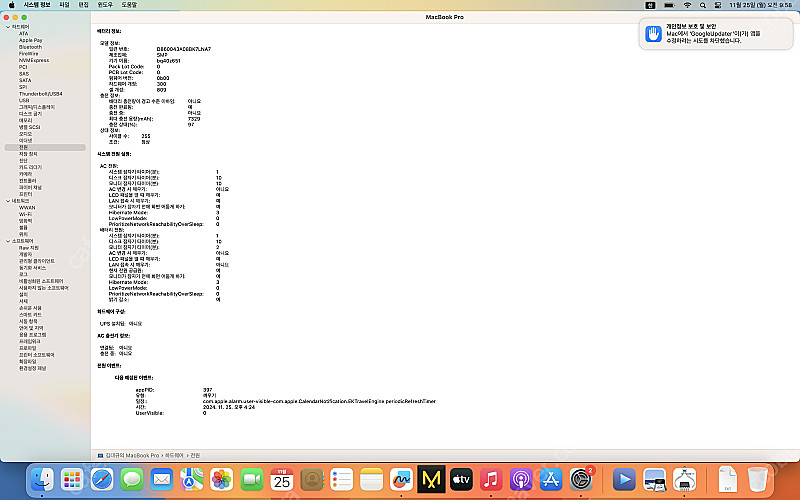Select the highlighted 전원 sidebar item
This screenshot has height=500, width=800.
coord(45,147)
